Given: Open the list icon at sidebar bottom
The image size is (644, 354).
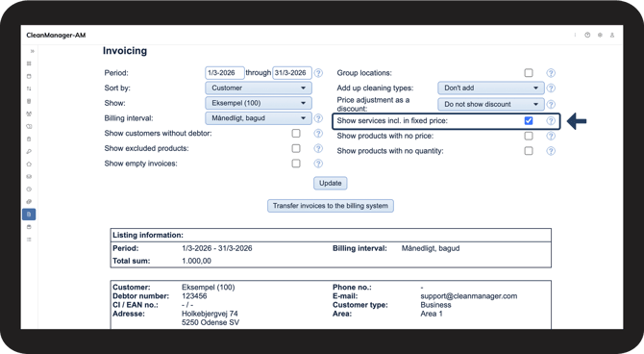Looking at the screenshot, I should [29, 240].
